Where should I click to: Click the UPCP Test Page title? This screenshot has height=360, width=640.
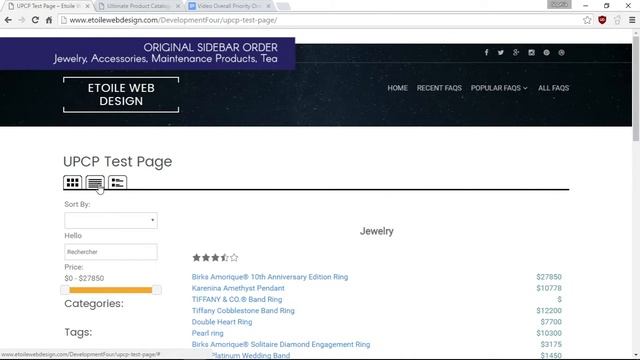[118, 162]
